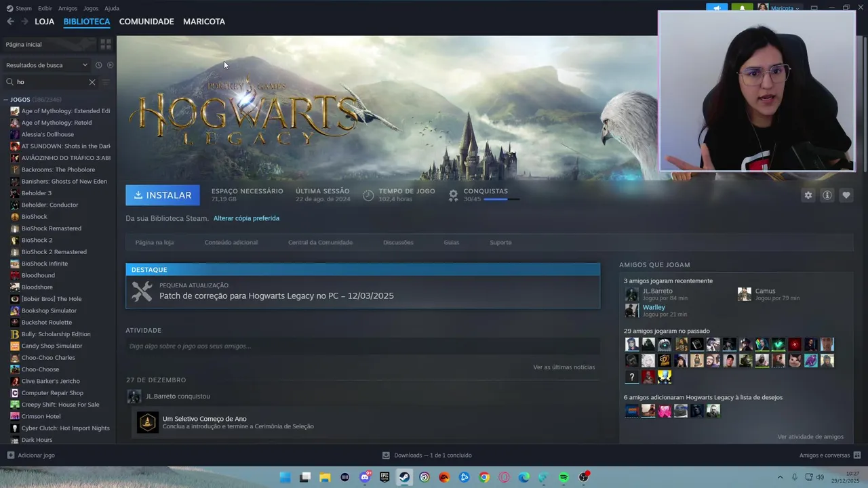Screen dimensions: 868x488
Task: Click the Conquistas achievements gear icon
Action: [454, 195]
